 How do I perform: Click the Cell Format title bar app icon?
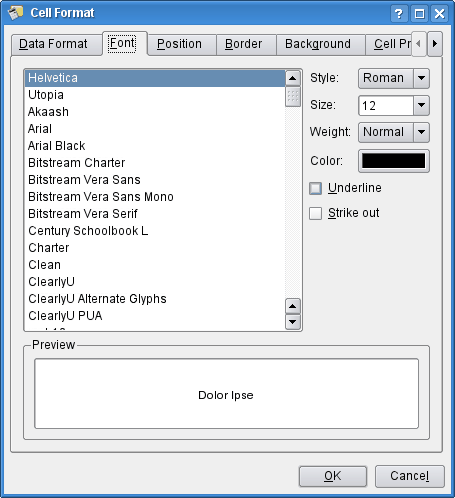15,13
